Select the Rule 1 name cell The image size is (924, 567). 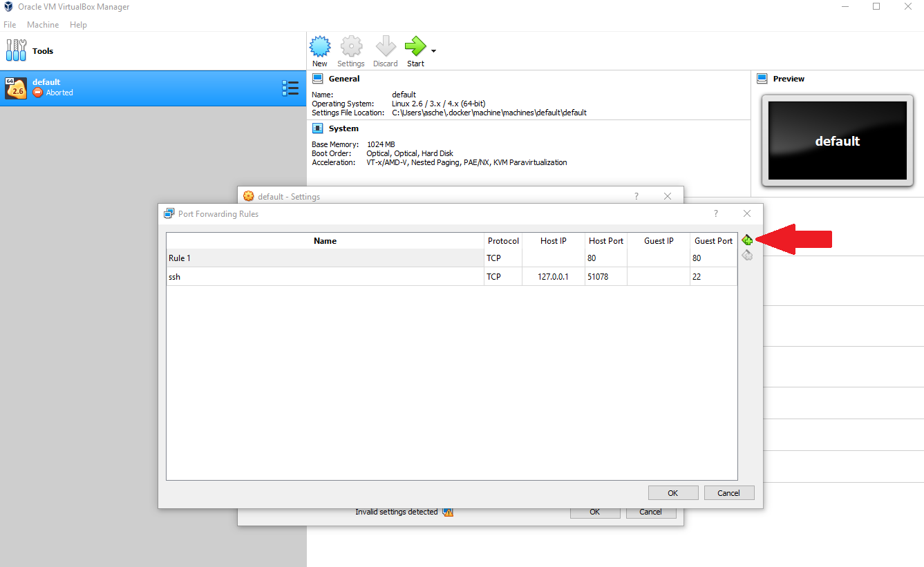click(325, 258)
